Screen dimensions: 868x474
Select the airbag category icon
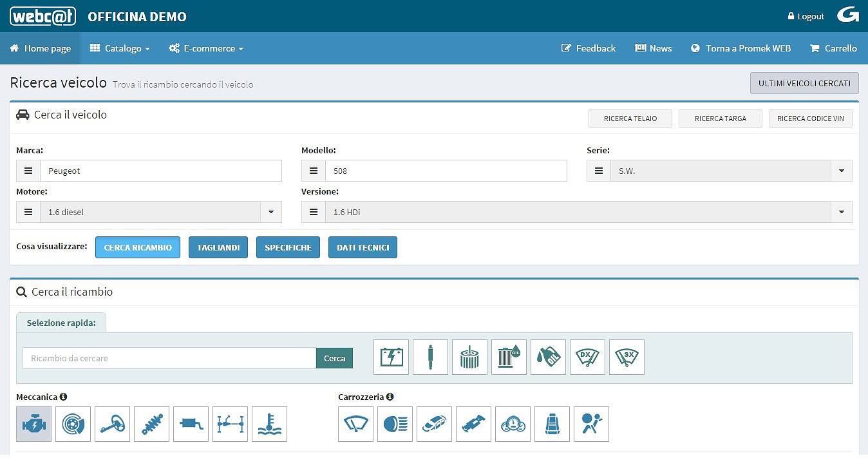[591, 424]
